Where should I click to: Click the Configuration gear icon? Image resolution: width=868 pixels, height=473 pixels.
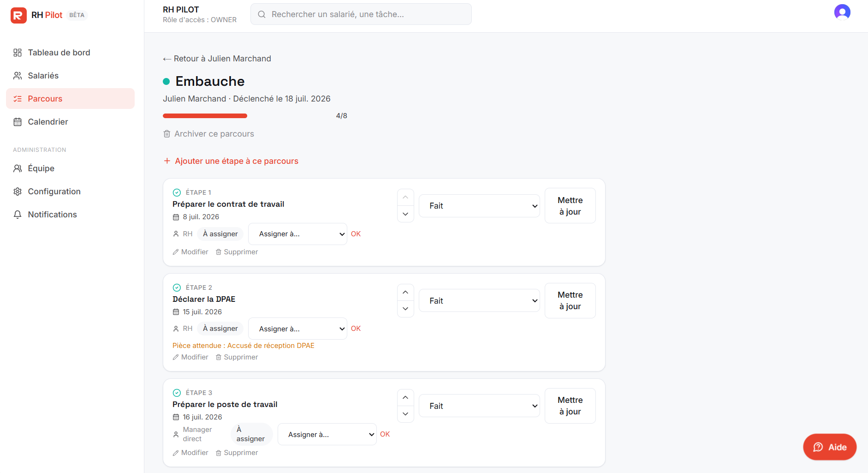click(x=18, y=192)
